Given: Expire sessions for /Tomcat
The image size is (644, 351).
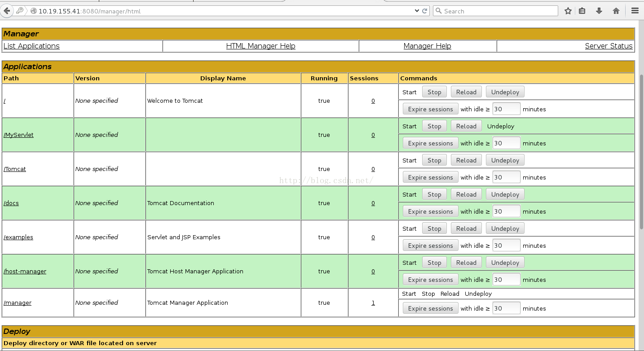Looking at the screenshot, I should click(431, 177).
